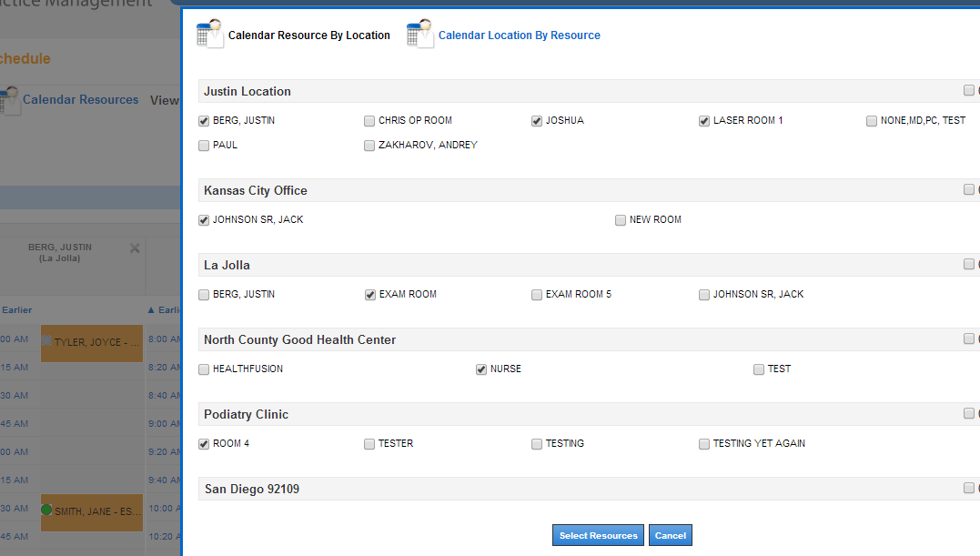Uncheck LASER ROOM 1 resource

point(704,121)
